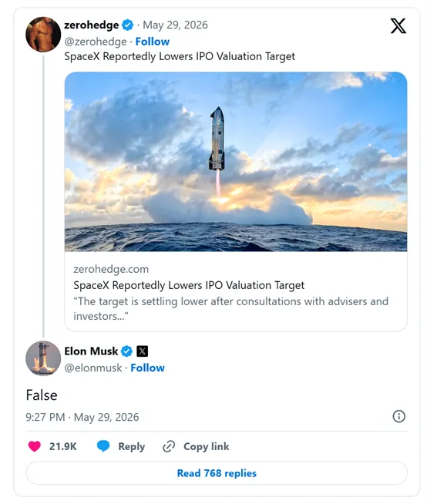Screen dimensions: 427x504
Task: Open the tweet info circle icon
Action: (399, 417)
